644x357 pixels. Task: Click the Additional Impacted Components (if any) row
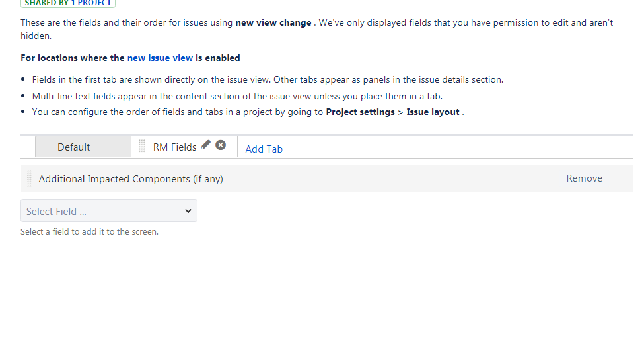(x=327, y=179)
